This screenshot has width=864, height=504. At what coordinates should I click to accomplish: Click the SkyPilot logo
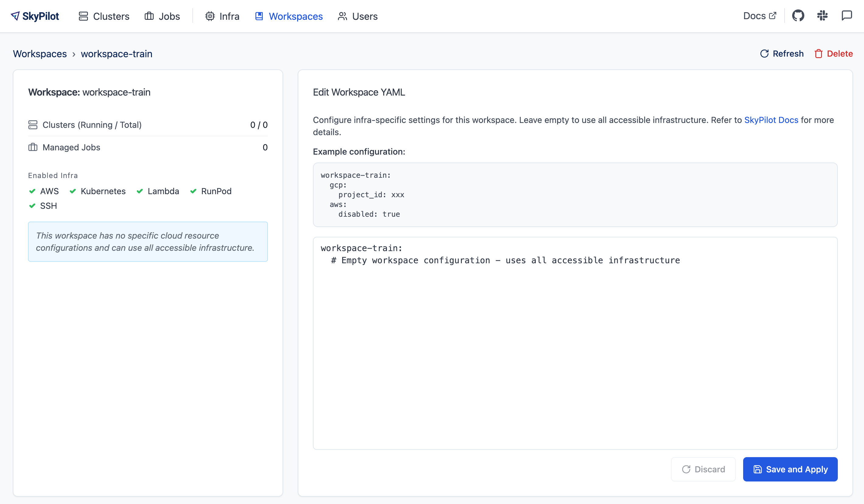[35, 16]
